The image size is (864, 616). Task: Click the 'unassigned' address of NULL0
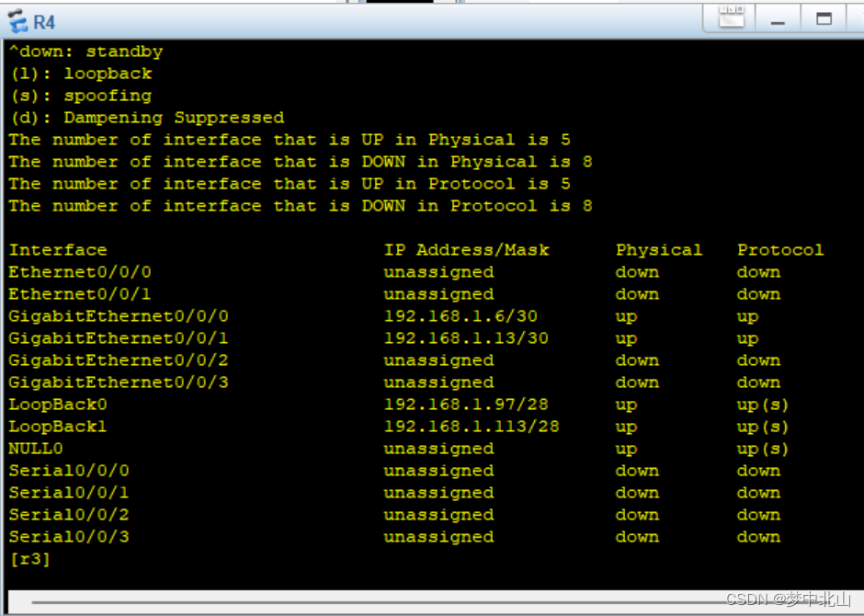[x=438, y=449]
